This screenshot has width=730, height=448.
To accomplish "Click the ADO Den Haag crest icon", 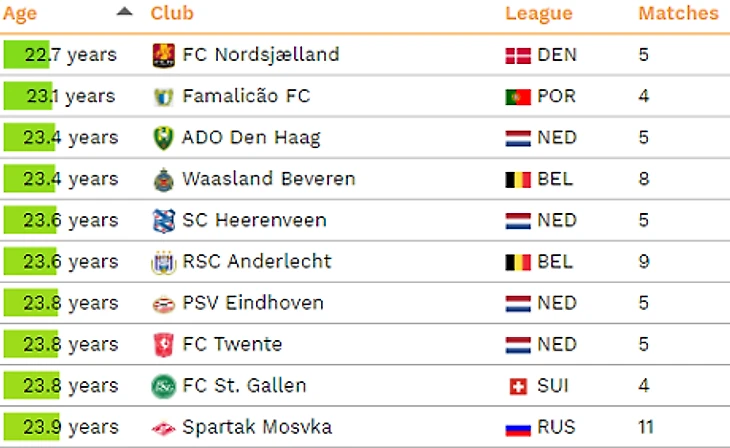I will 163,138.
